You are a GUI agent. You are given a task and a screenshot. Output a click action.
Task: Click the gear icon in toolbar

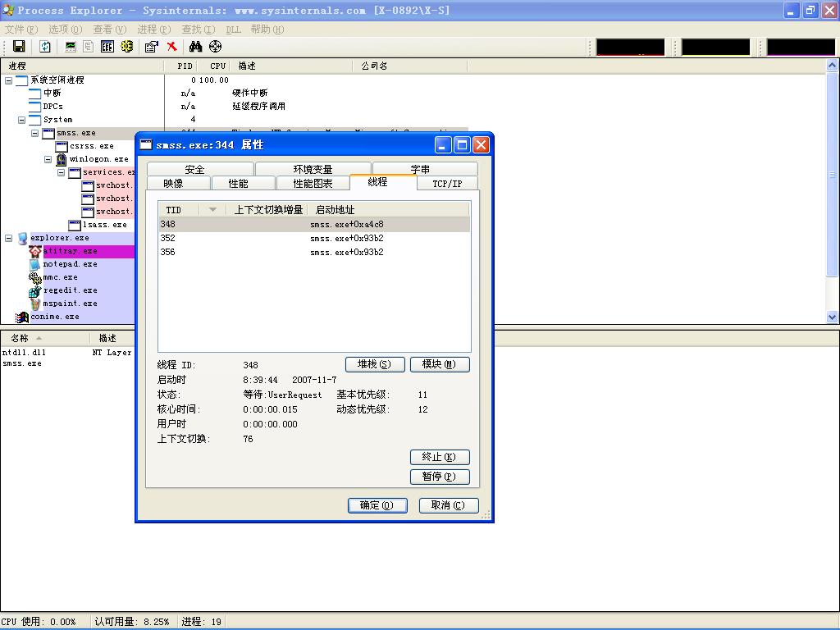coord(126,47)
